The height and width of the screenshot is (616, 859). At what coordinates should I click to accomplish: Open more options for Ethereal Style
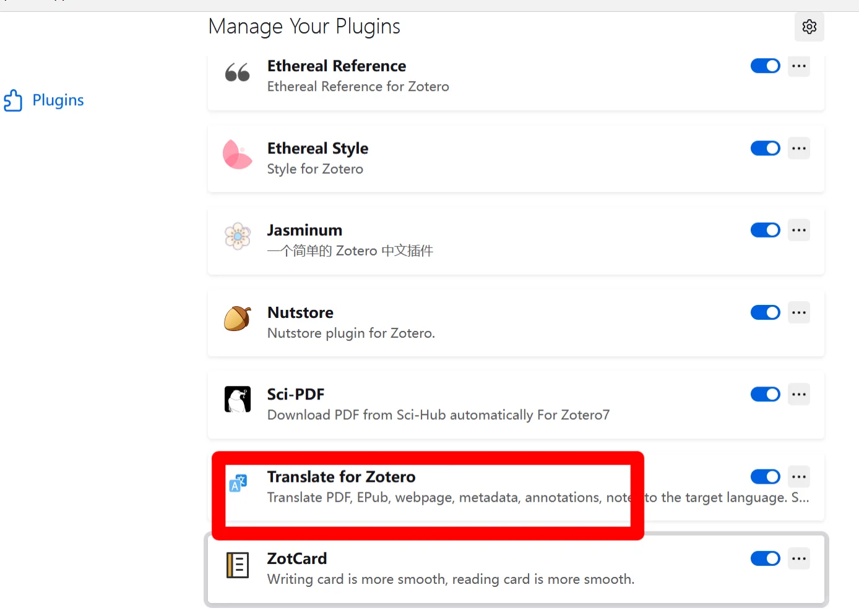point(799,148)
